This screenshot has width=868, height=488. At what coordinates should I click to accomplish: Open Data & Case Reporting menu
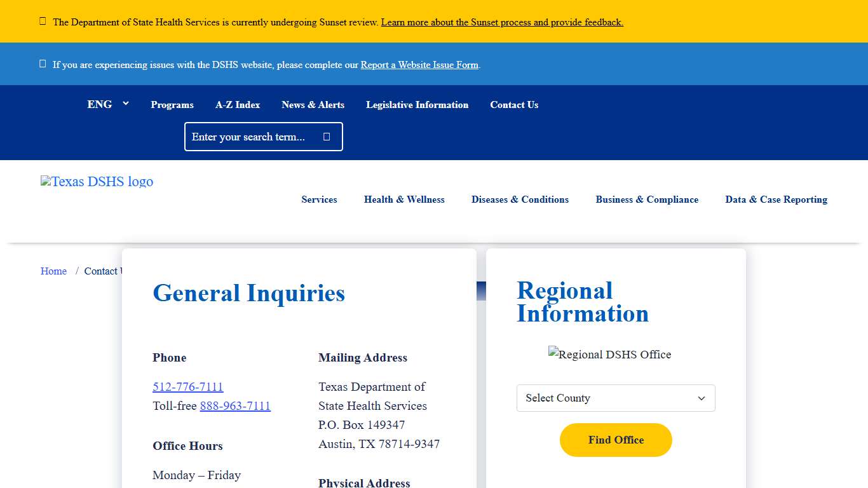click(776, 200)
